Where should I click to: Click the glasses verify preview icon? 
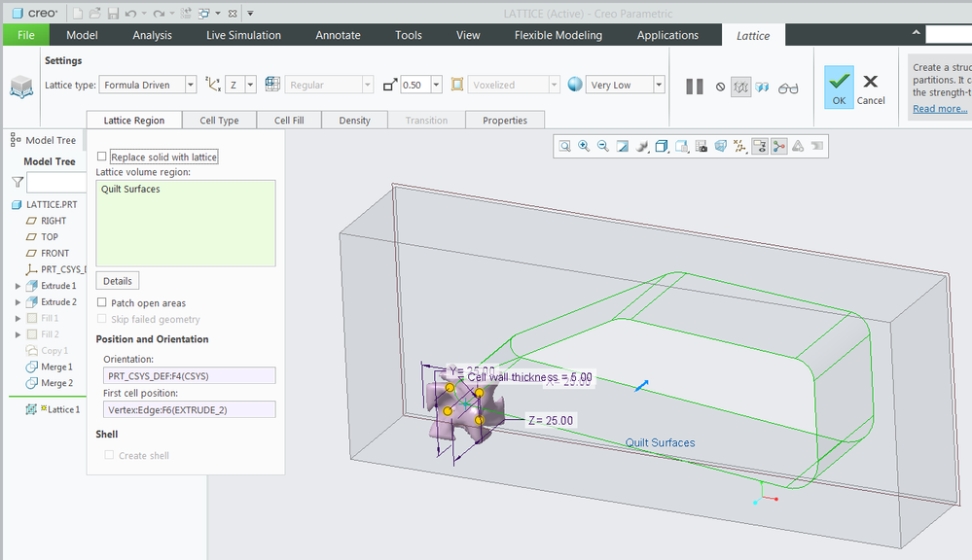tap(788, 87)
